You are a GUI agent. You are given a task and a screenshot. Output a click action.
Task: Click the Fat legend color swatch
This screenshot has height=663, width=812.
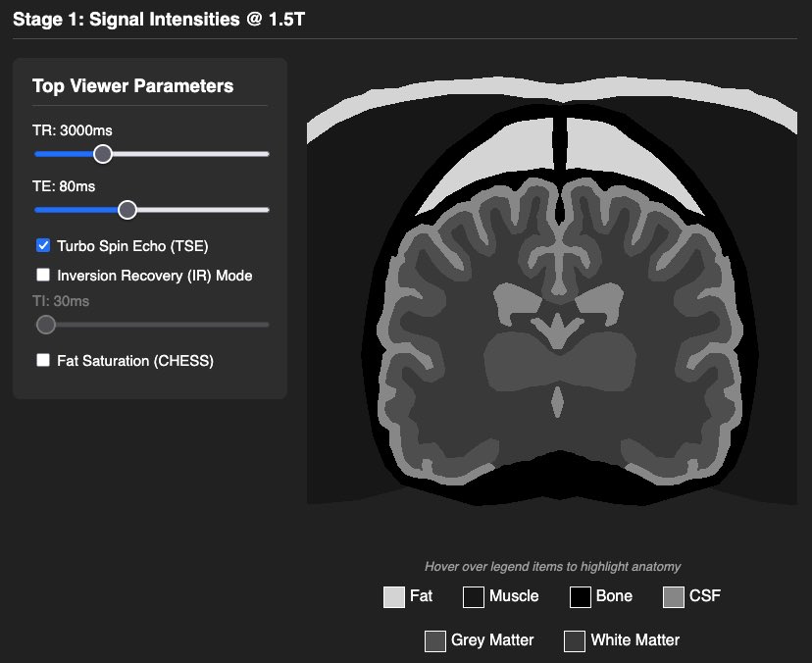coord(394,597)
